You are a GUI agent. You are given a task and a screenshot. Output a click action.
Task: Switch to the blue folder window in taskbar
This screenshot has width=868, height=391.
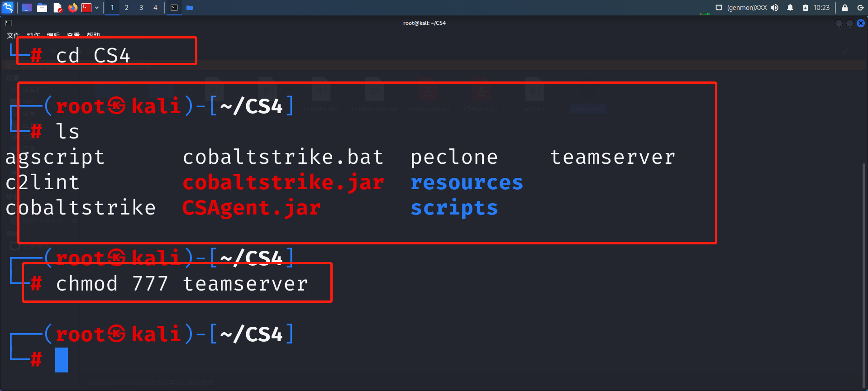click(x=190, y=8)
